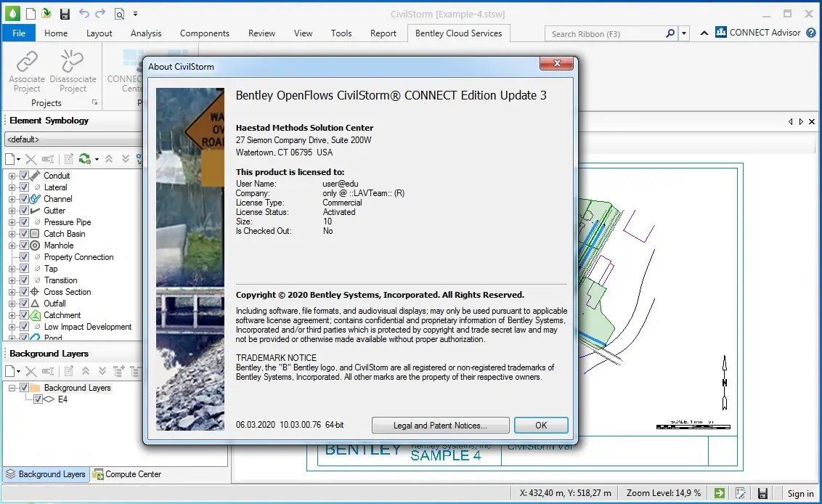The image size is (822, 504).
Task: Click the save disk icon in quick access toolbar
Action: tap(65, 14)
